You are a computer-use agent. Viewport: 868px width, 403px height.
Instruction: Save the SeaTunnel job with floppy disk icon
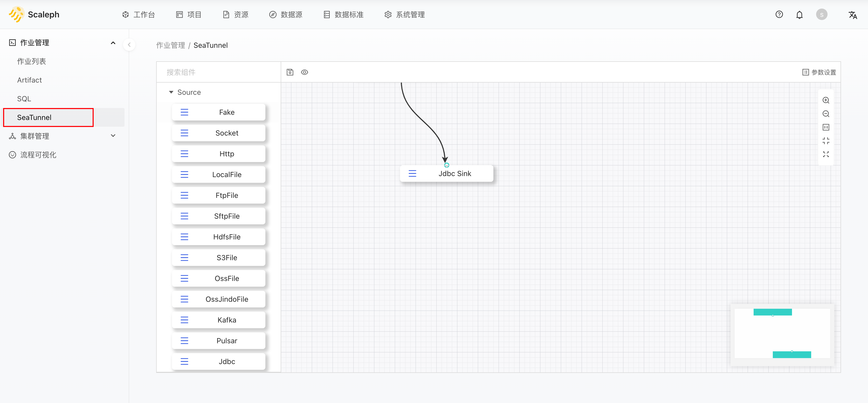pyautogui.click(x=290, y=72)
